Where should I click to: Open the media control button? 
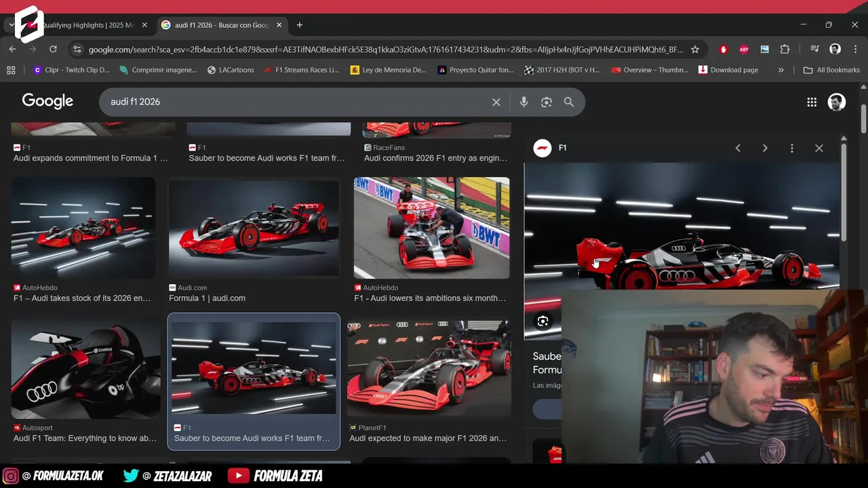(814, 49)
